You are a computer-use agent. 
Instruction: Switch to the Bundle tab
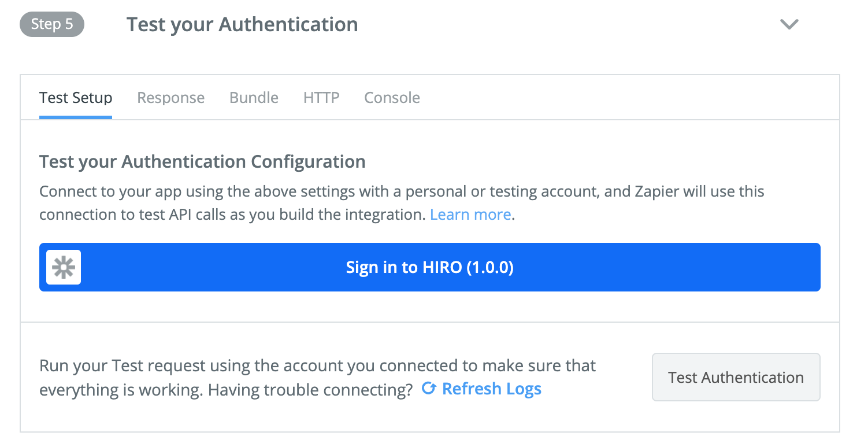pos(254,98)
